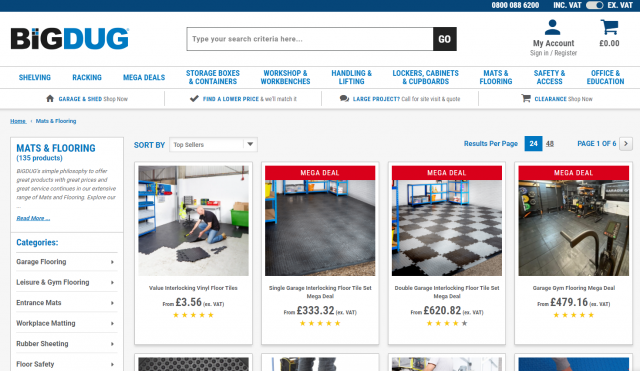This screenshot has height=371, width=640.
Task: Expand Workplace Matting category arrow
Action: [x=112, y=323]
